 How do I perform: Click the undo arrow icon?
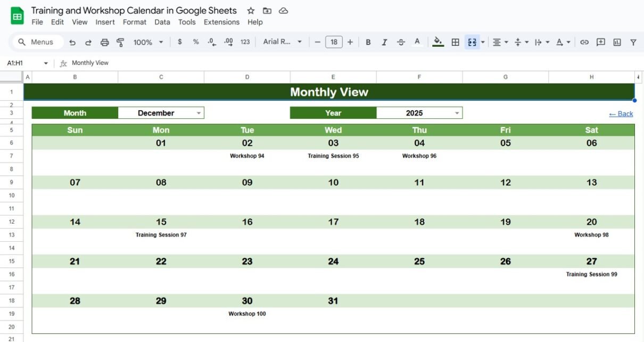[72, 42]
